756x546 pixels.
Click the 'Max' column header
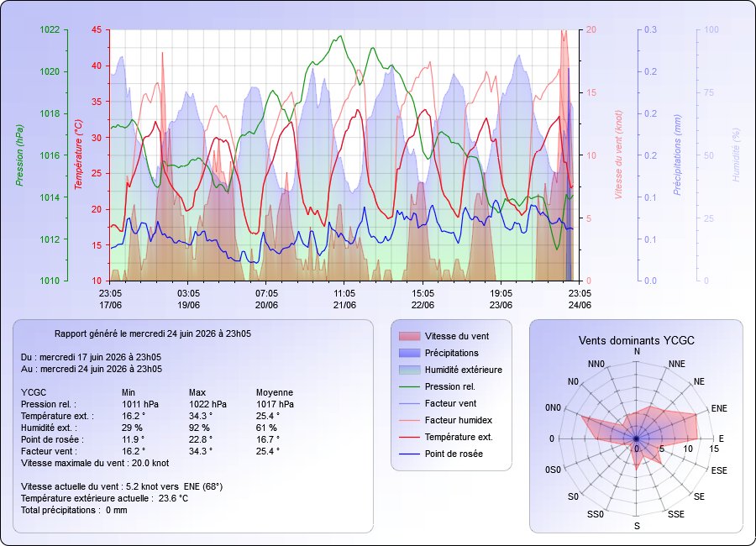click(197, 392)
